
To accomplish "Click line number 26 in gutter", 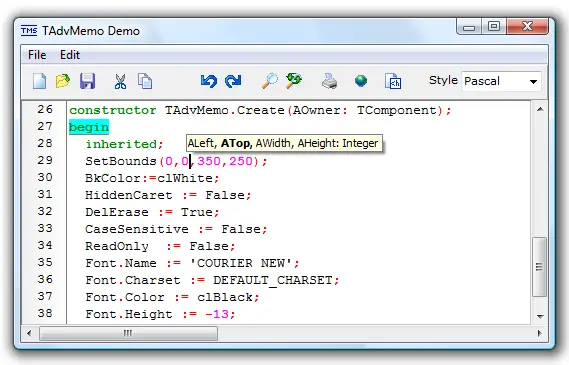I will pos(45,109).
